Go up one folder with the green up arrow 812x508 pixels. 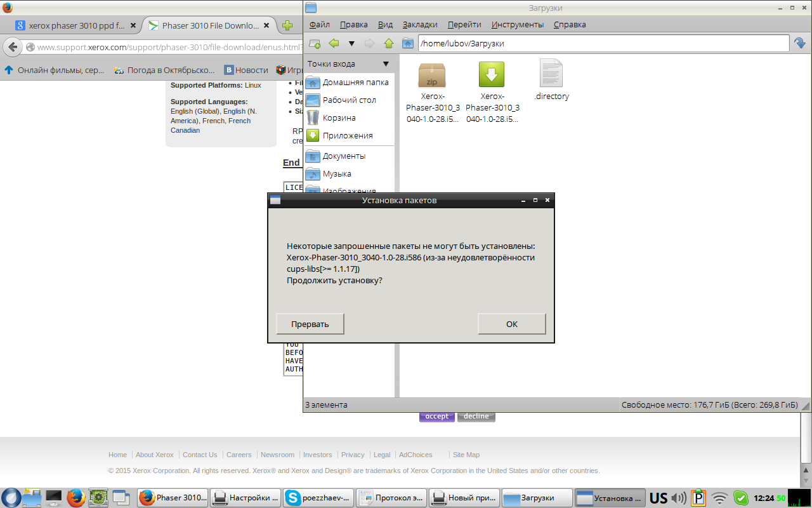tap(389, 43)
